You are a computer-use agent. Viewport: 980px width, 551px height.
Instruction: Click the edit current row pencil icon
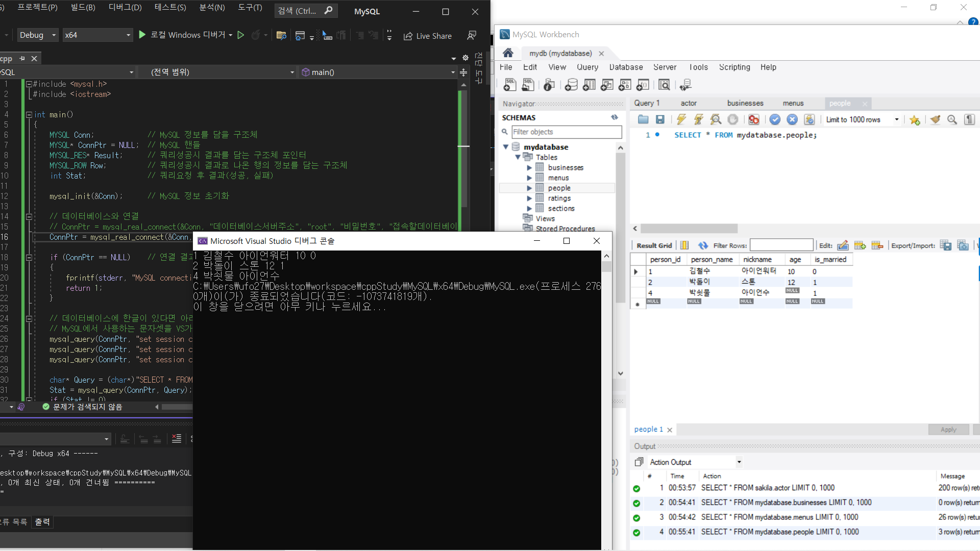click(x=843, y=245)
